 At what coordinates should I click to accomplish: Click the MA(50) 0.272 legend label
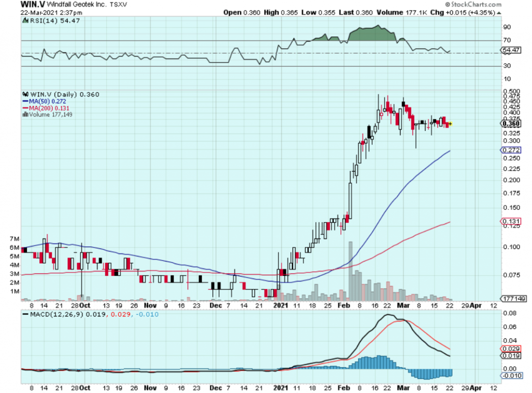coord(47,101)
